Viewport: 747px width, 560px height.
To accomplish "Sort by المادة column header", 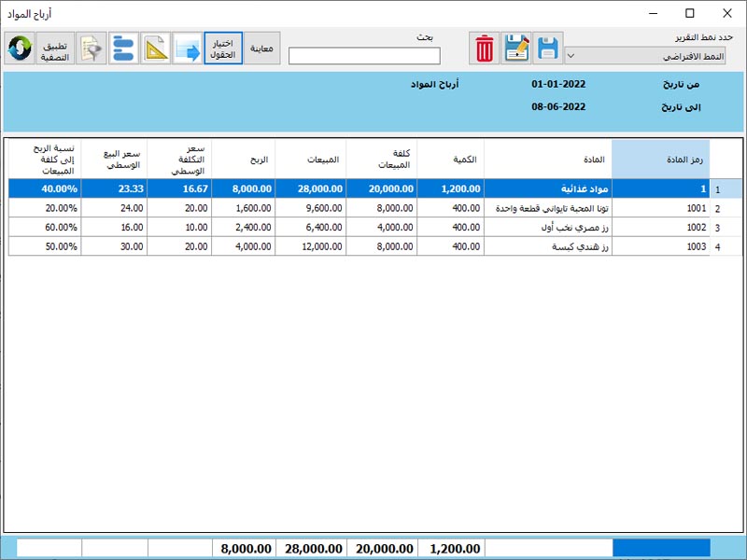I will [548, 160].
